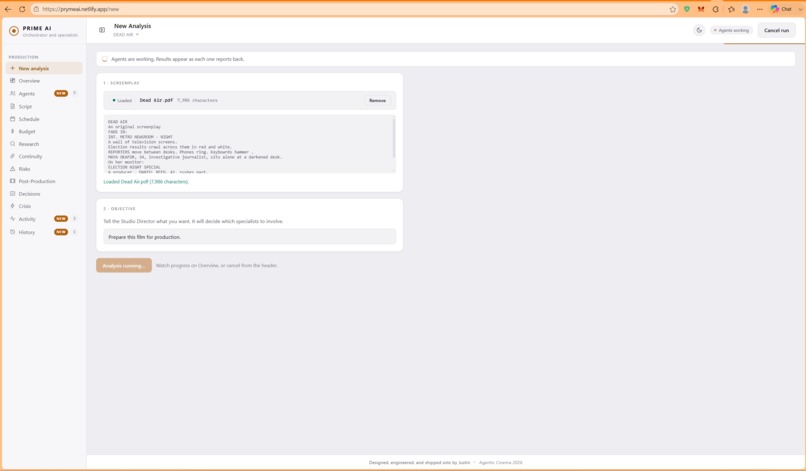Click the site info lock icon
Image resolution: width=806 pixels, height=471 pixels.
pyautogui.click(x=36, y=9)
